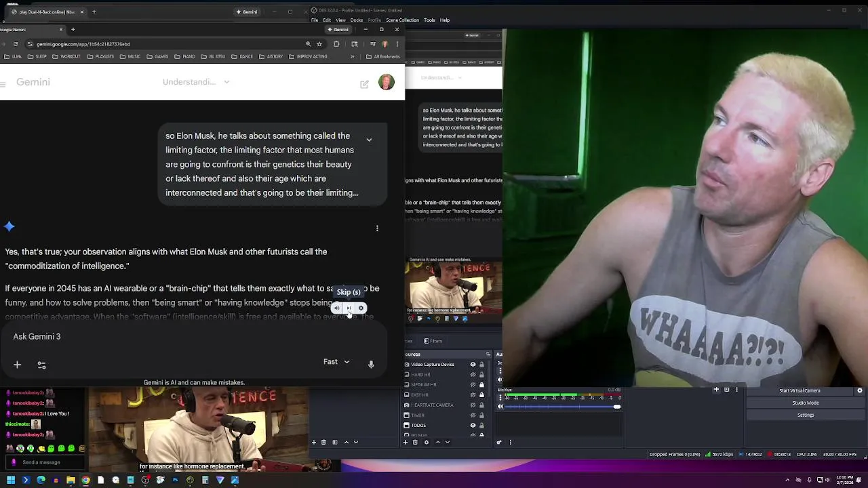The width and height of the screenshot is (868, 488).
Task: Open the Windows Start button
Action: 11,480
